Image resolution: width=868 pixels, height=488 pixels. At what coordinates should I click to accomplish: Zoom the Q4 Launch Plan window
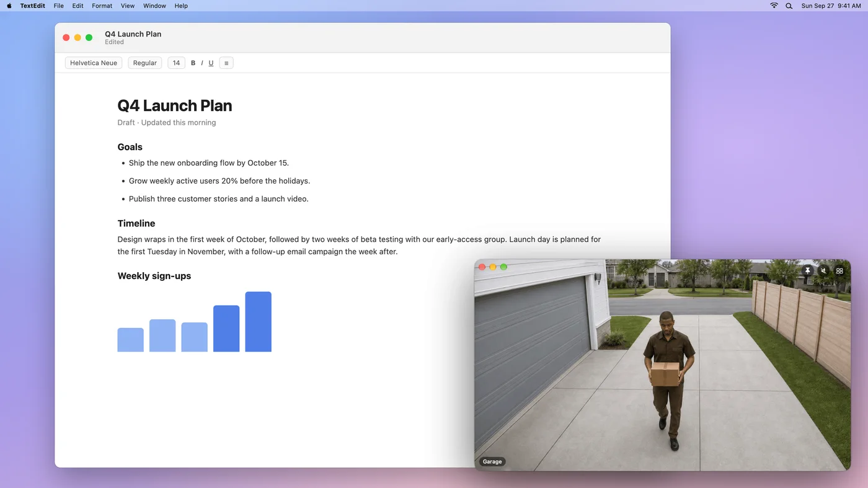[x=89, y=38]
